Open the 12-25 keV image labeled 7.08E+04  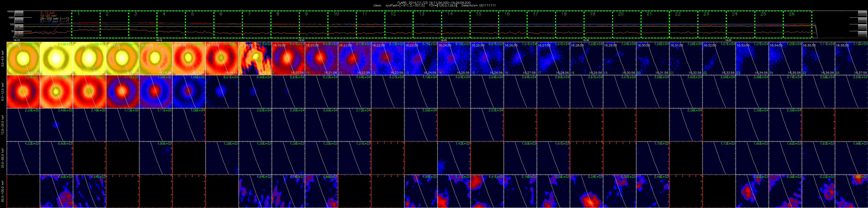pos(189,125)
